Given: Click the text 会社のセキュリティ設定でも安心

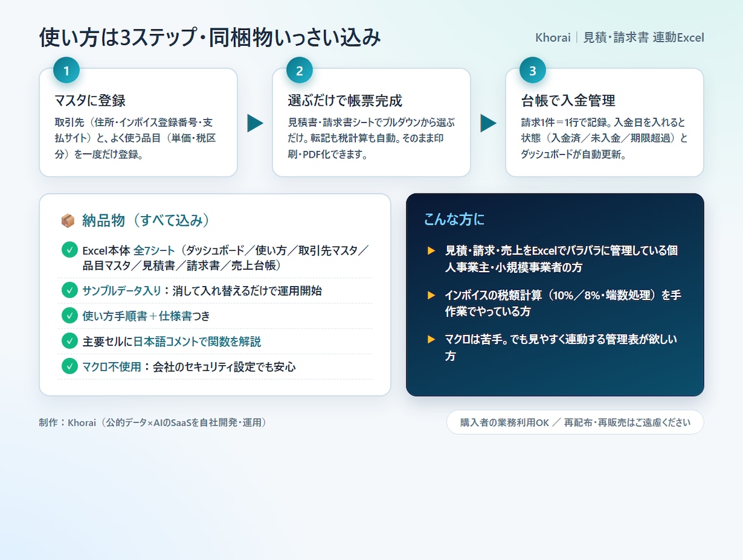Looking at the screenshot, I should [x=224, y=367].
